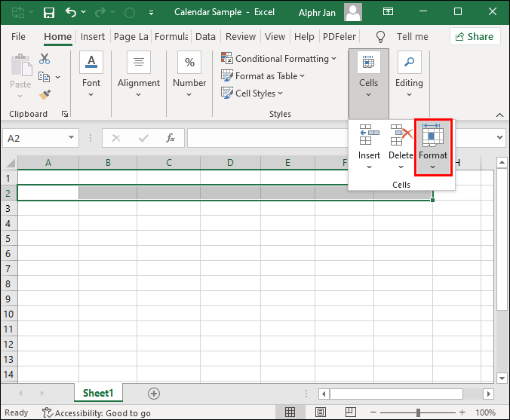Open the Name Box dropdown arrow
Image resolution: width=510 pixels, height=420 pixels.
click(72, 138)
